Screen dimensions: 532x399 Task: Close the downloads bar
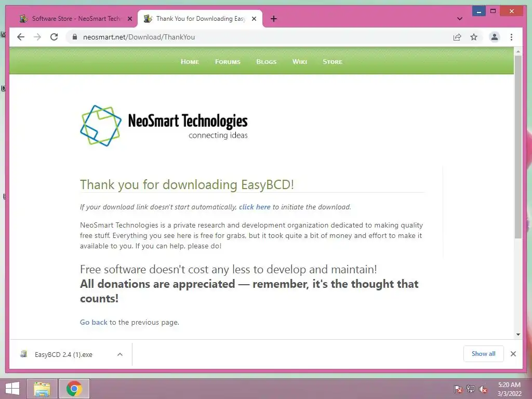(x=513, y=354)
